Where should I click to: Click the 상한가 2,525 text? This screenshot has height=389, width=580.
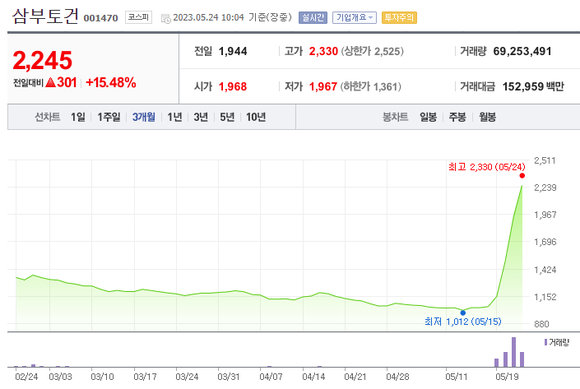click(372, 51)
